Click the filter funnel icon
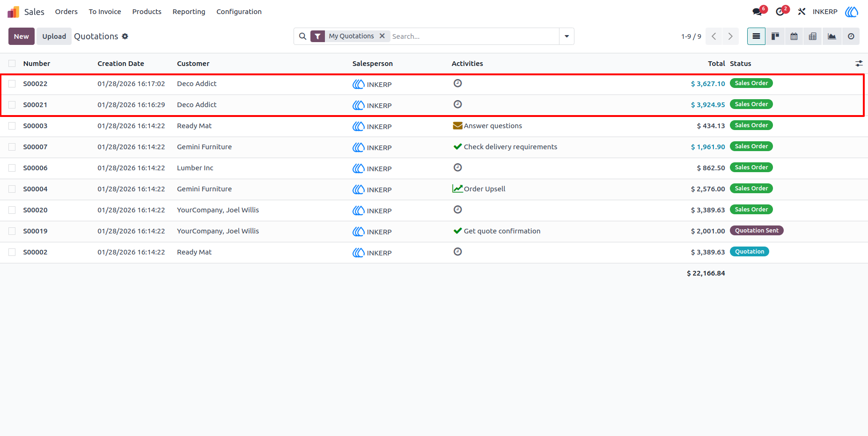The width and height of the screenshot is (868, 436). (317, 36)
